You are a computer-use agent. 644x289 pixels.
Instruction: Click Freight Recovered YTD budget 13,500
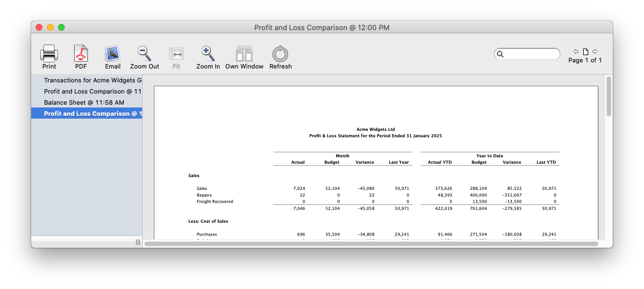(x=480, y=202)
